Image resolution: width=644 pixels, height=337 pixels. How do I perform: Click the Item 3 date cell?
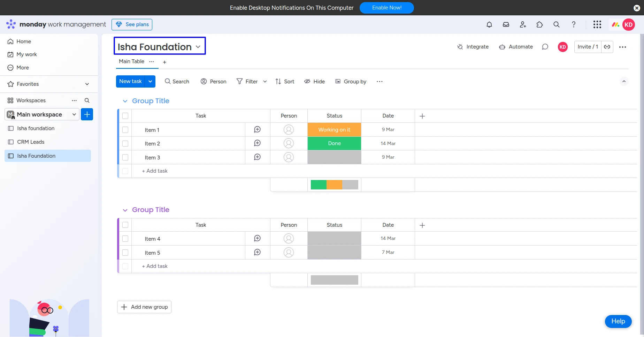388,157
